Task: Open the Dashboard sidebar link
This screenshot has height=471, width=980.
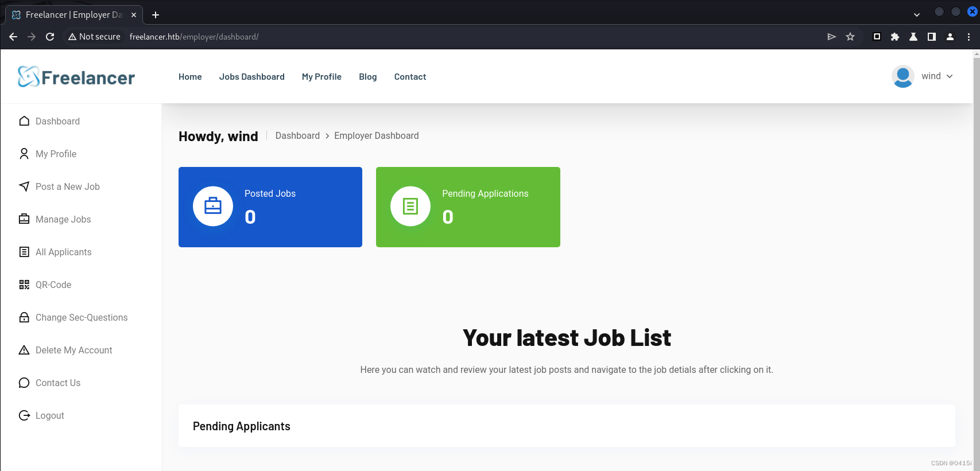Action: click(x=57, y=121)
